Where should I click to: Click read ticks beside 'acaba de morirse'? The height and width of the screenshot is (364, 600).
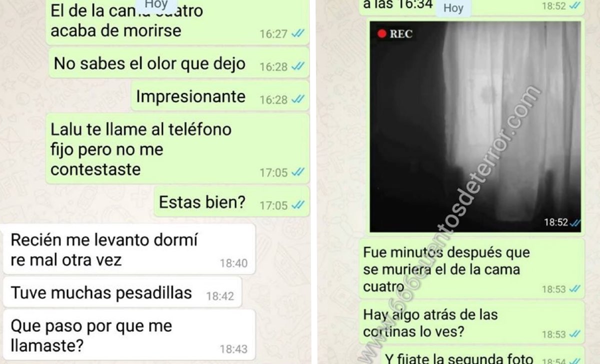pos(298,33)
